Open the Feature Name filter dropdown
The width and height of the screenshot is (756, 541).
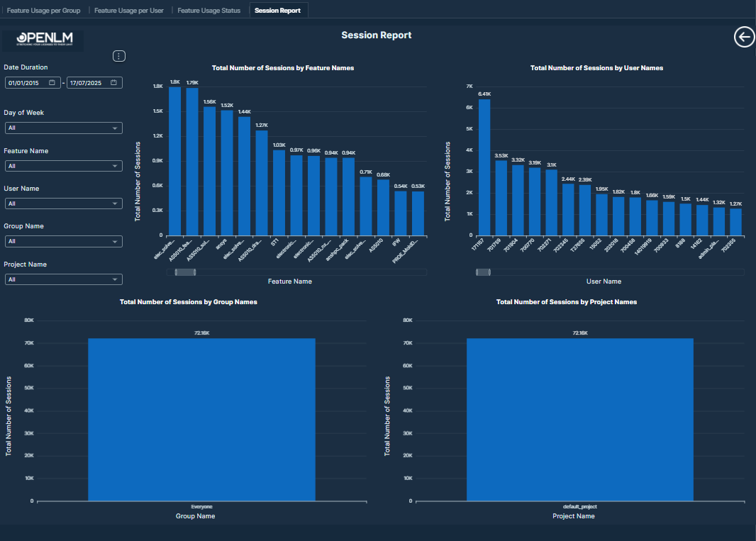pyautogui.click(x=63, y=166)
